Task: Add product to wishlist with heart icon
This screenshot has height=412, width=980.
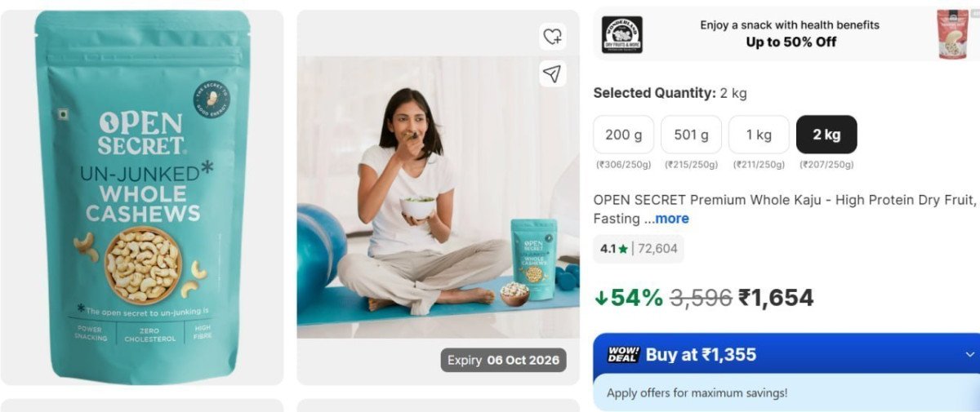Action: coord(553,36)
